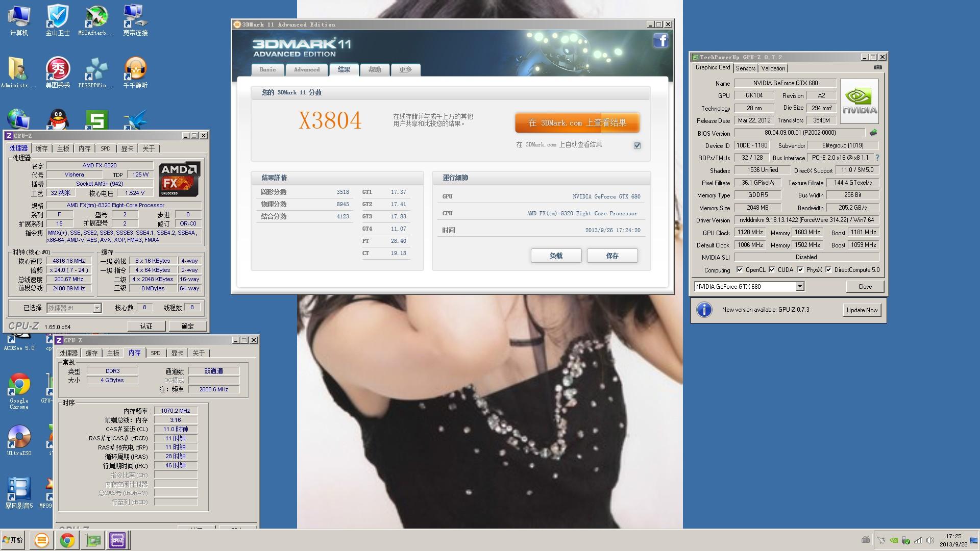
Task: Open the 处理器 #1 selection dropdown
Action: point(97,308)
